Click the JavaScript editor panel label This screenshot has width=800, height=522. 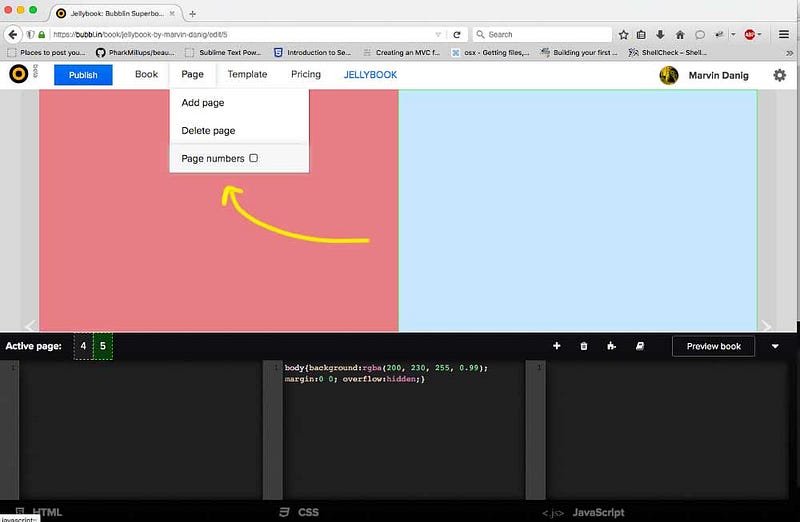coord(598,512)
